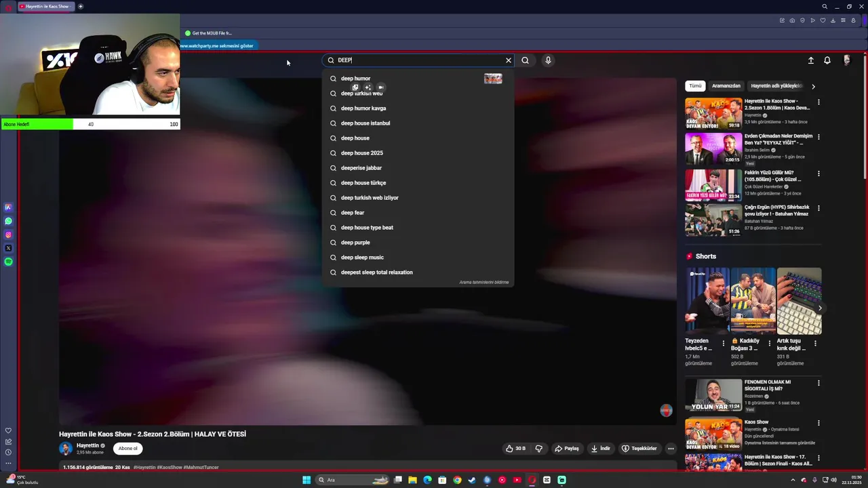Clear the search box with the X icon
Screen dimensions: 868x488
coord(509,60)
